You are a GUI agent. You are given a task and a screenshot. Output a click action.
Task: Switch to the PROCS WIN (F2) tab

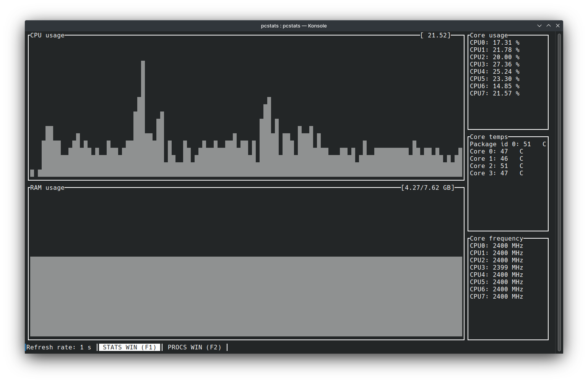click(194, 347)
